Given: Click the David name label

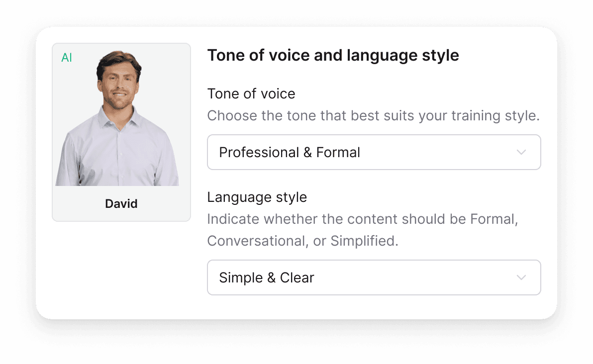Looking at the screenshot, I should (121, 204).
